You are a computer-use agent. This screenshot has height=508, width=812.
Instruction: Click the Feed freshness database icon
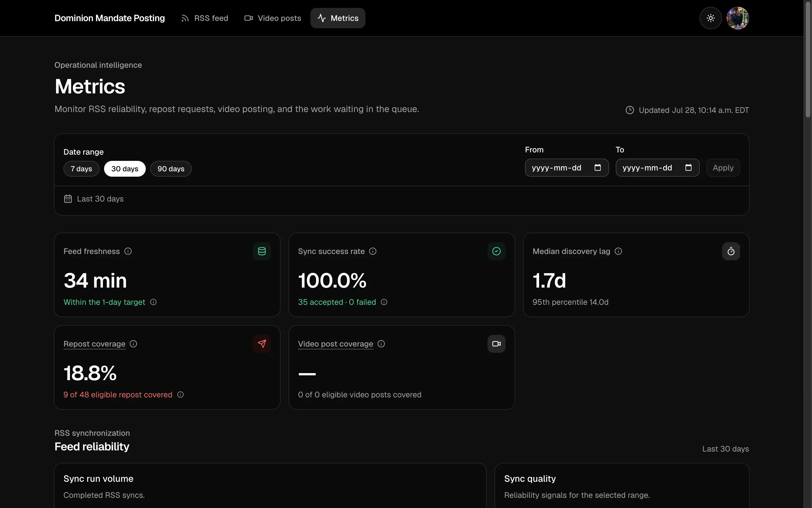(262, 251)
